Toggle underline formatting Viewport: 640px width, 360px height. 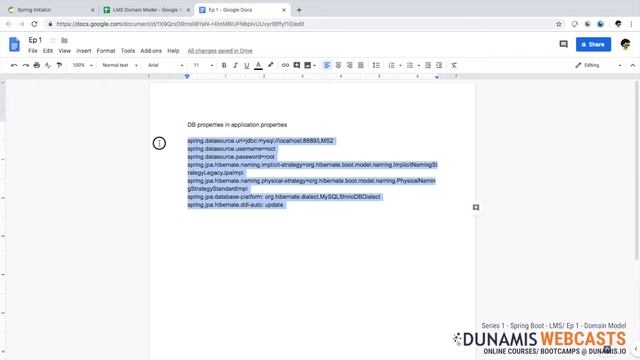coord(247,65)
